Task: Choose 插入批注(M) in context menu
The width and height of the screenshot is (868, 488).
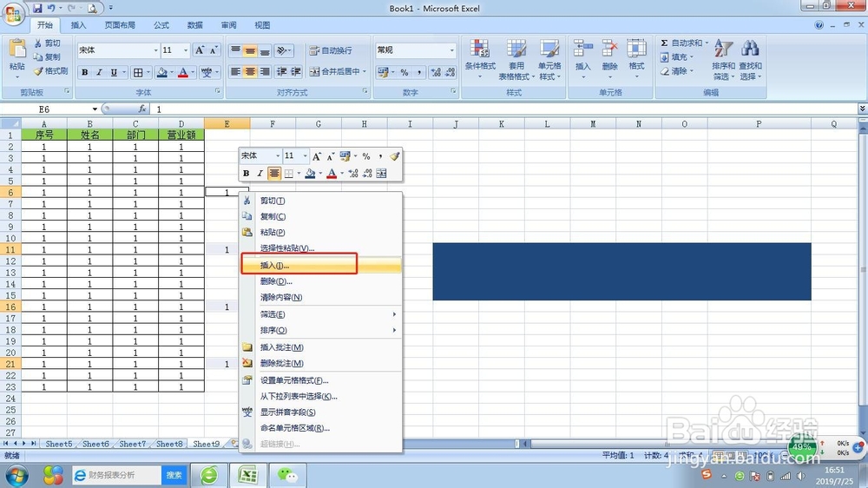Action: [320, 347]
